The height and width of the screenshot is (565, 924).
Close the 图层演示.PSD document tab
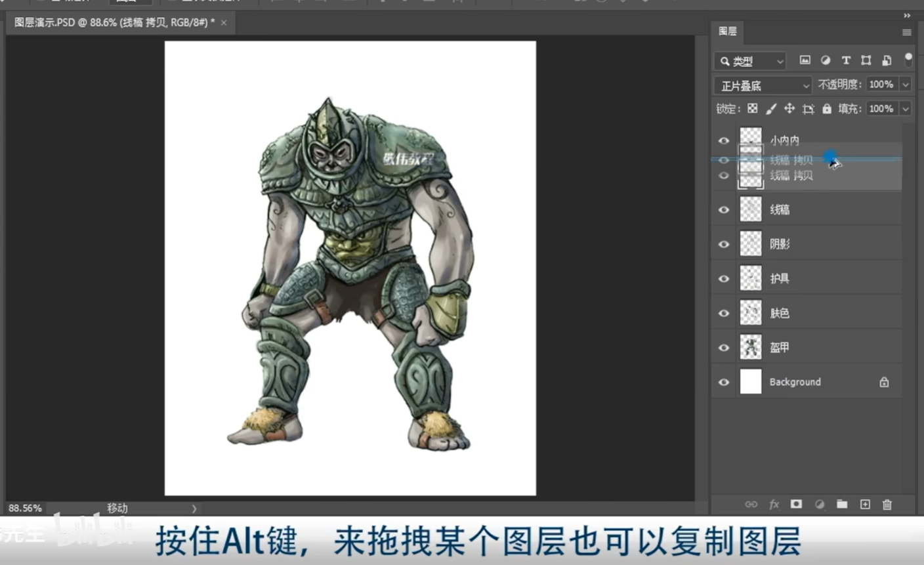tap(224, 22)
